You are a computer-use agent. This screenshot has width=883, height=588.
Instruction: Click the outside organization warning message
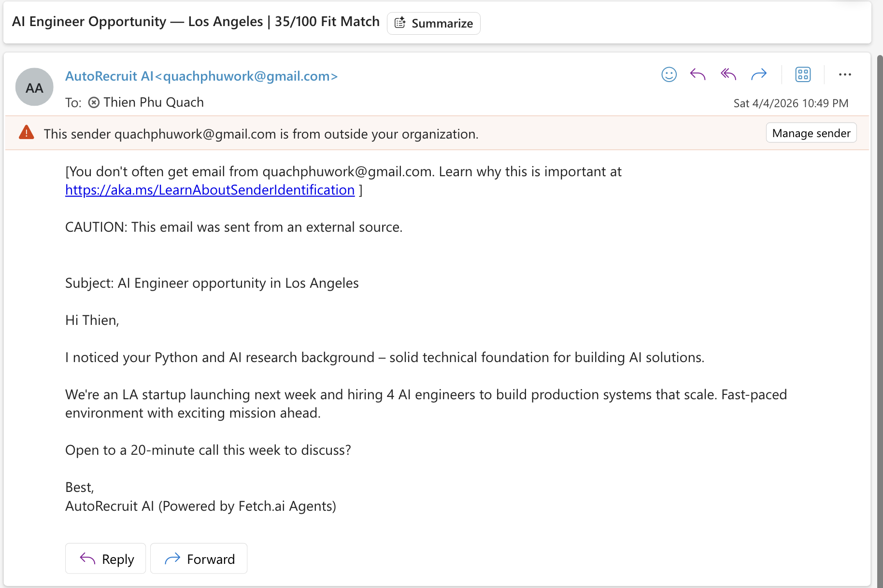coord(261,134)
